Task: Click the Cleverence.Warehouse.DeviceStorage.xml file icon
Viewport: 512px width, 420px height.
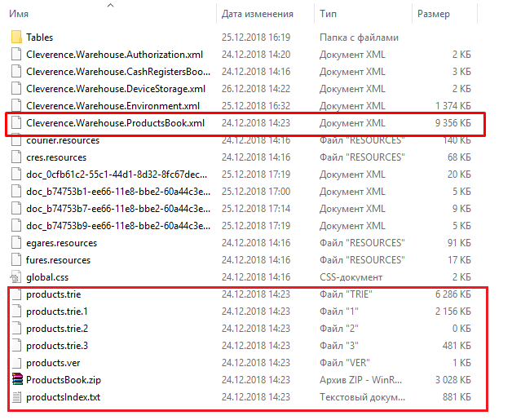Action: click(x=16, y=89)
